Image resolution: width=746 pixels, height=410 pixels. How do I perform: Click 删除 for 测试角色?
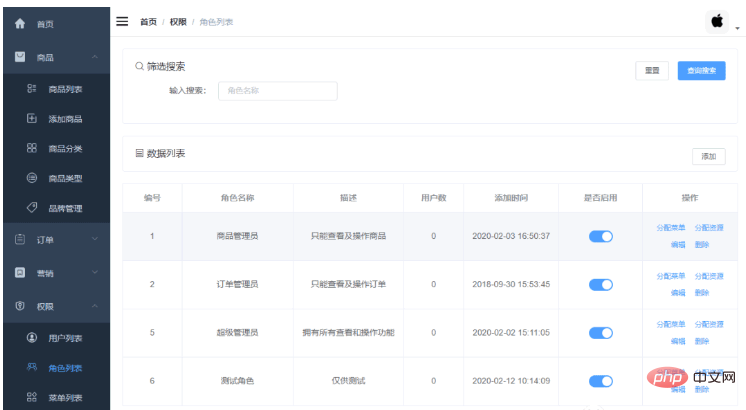pos(702,390)
